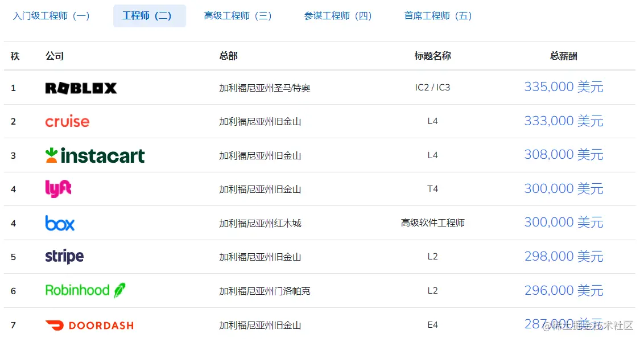The width and height of the screenshot is (644, 342).
Task: Open Robinhood's 296,000 美元 compensation link
Action: (x=563, y=291)
